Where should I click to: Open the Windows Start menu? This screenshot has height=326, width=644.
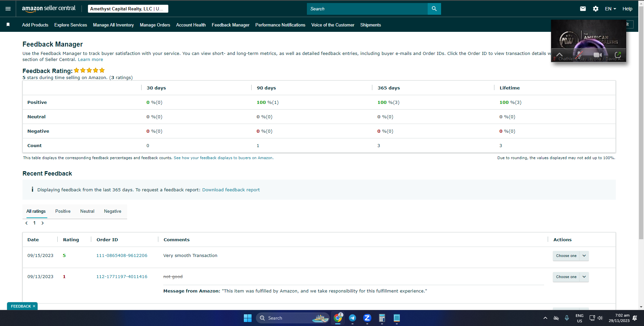pyautogui.click(x=248, y=318)
